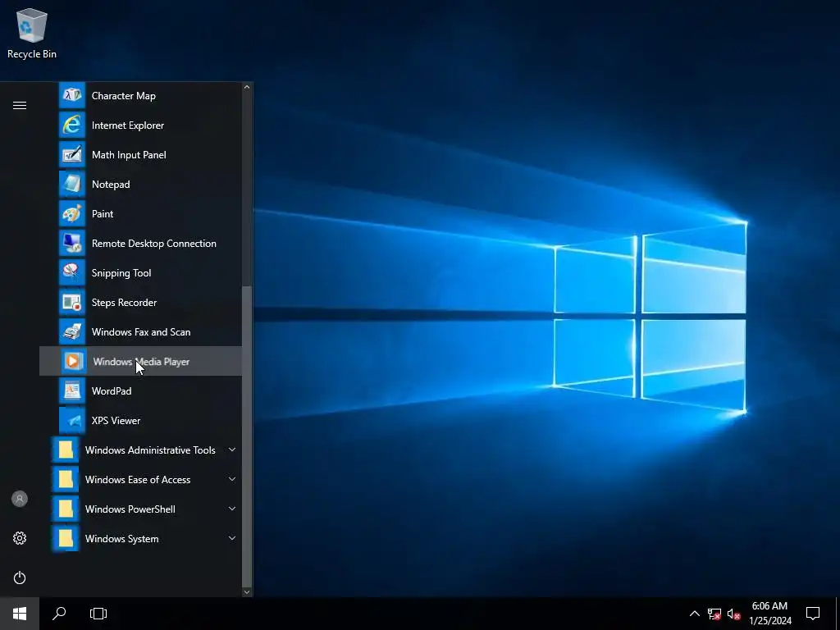This screenshot has height=630, width=840.
Task: Click the muted volume tray icon
Action: coord(733,614)
